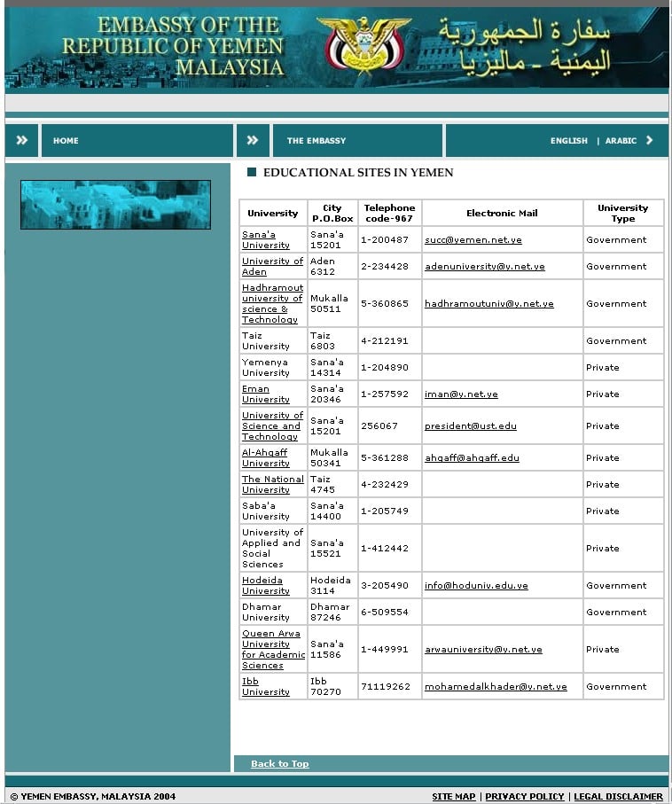672x804 pixels.
Task: Click telephone number 3-205490
Action: (384, 586)
